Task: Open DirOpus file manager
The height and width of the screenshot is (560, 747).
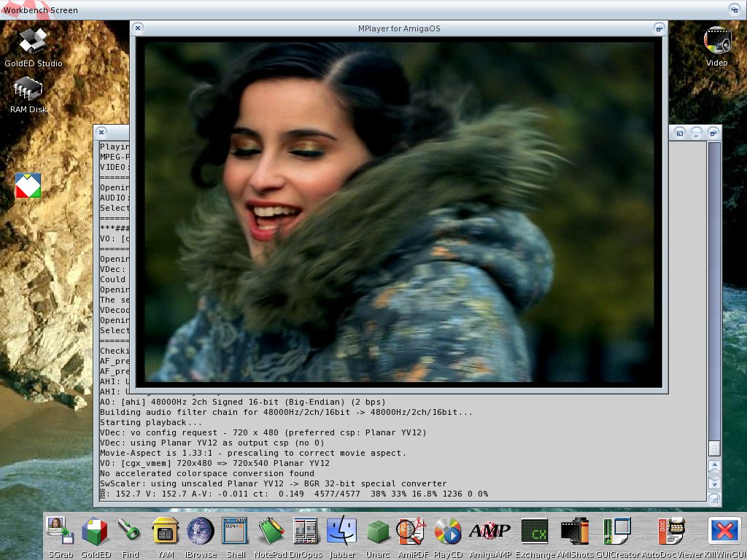Action: [305, 532]
